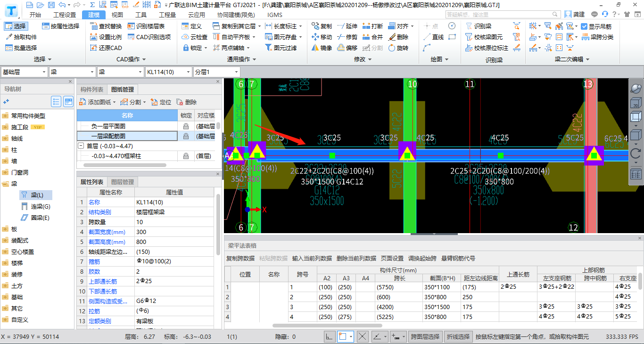Image resolution: width=644 pixels, height=344 pixels.
Task: Toggle the lock for 一层梁配筋图 drawing
Action: (186, 136)
